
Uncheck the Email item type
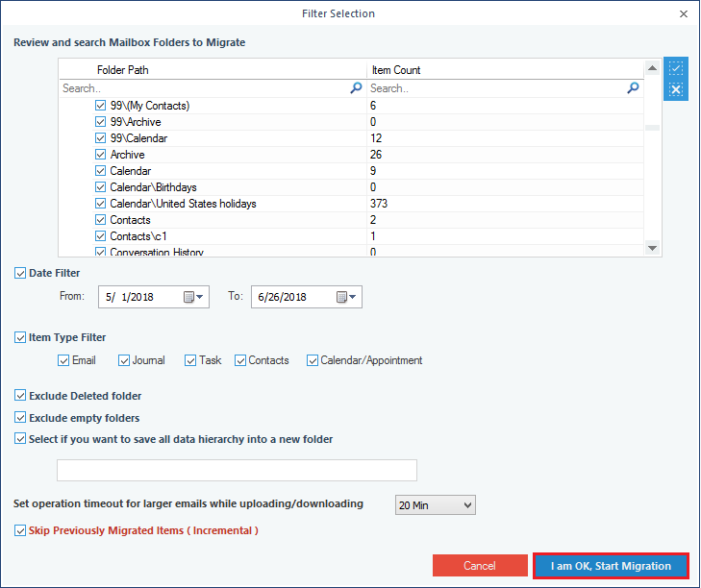(63, 360)
